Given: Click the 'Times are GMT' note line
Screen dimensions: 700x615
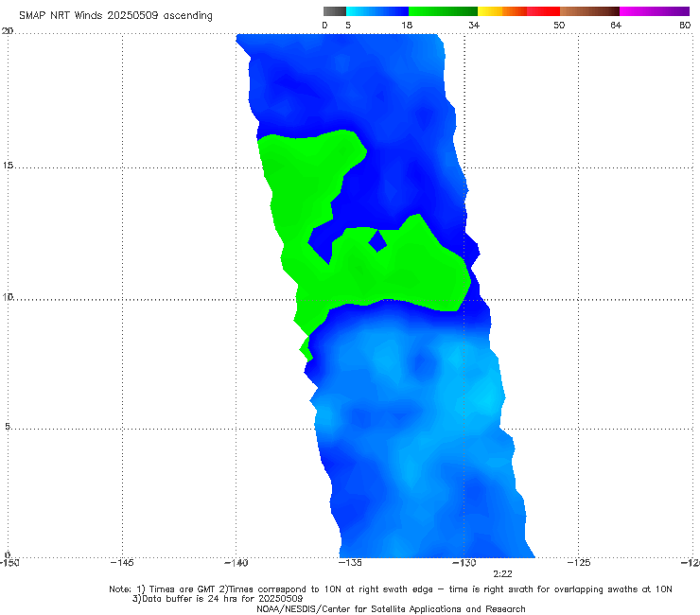Looking at the screenshot, I should [391, 589].
